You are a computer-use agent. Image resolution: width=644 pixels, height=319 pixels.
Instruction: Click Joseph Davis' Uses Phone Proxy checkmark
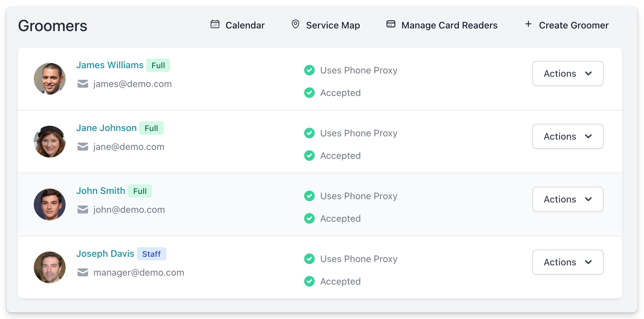click(x=309, y=259)
